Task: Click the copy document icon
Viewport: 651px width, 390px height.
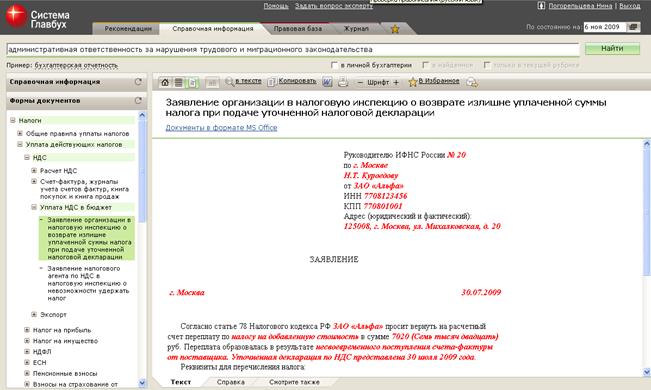Action: (x=271, y=82)
